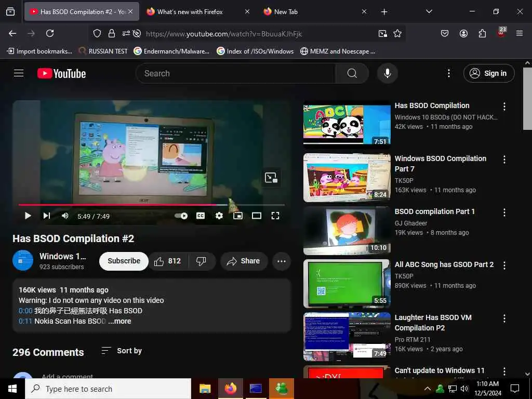Open the YouTube guide menu

tap(19, 73)
